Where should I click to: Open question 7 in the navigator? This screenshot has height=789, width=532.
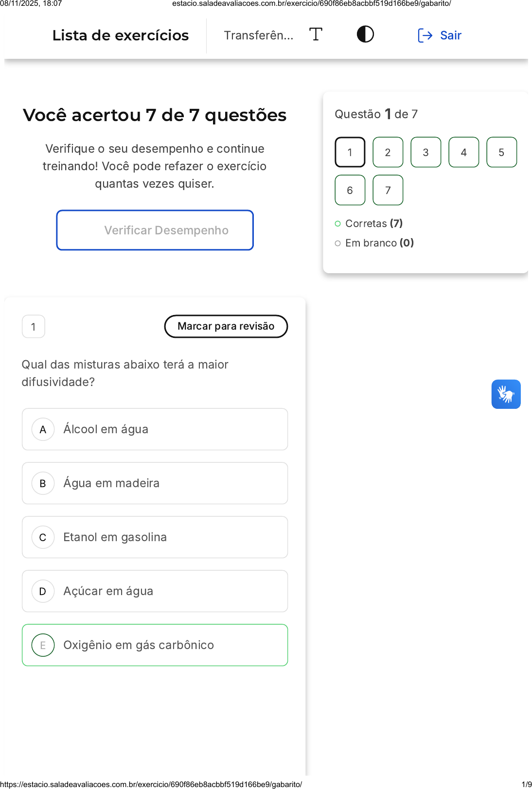click(388, 191)
